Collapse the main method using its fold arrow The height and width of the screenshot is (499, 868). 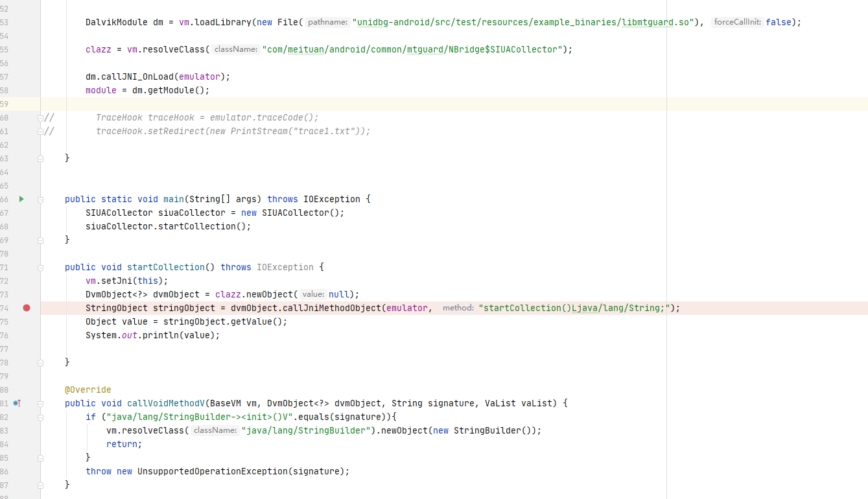(40, 199)
